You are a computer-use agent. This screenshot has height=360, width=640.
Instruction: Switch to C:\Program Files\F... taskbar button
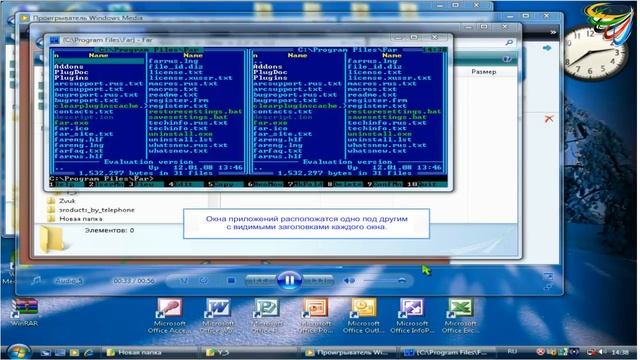tap(449, 352)
